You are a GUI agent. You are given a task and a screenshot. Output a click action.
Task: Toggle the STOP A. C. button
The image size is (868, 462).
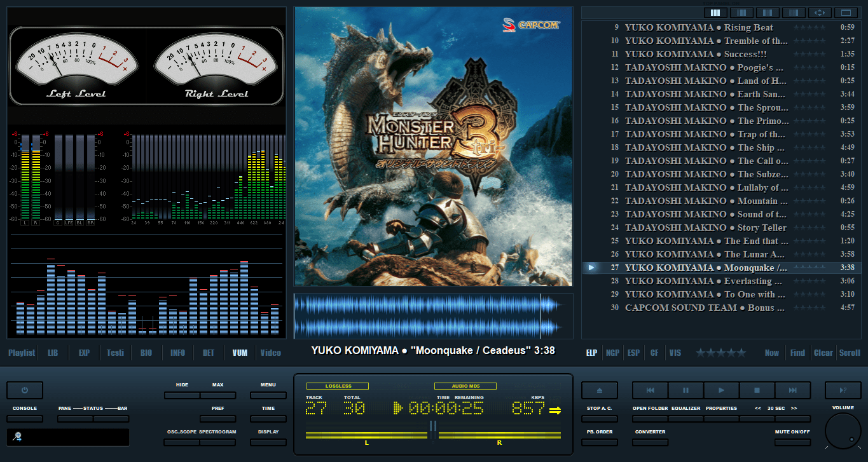point(599,419)
